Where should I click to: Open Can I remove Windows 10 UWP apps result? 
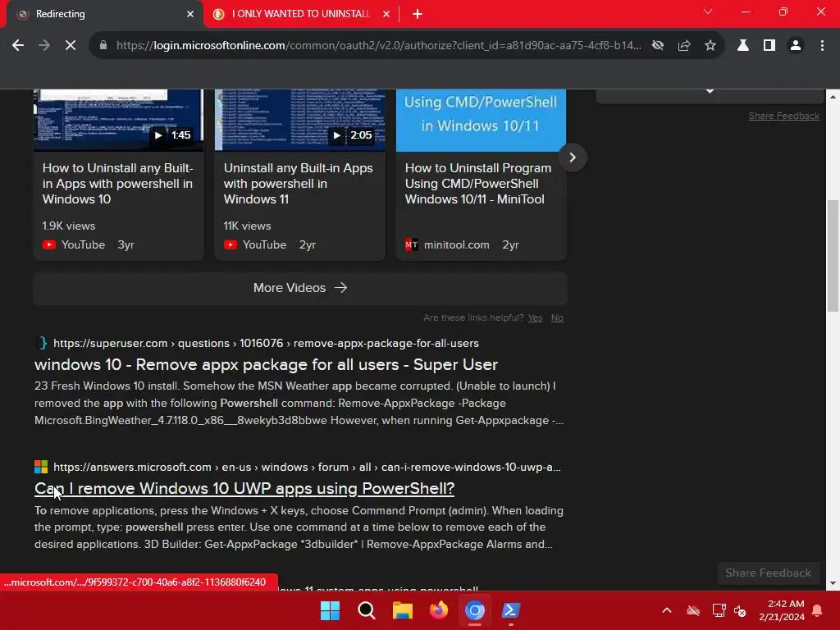click(244, 489)
